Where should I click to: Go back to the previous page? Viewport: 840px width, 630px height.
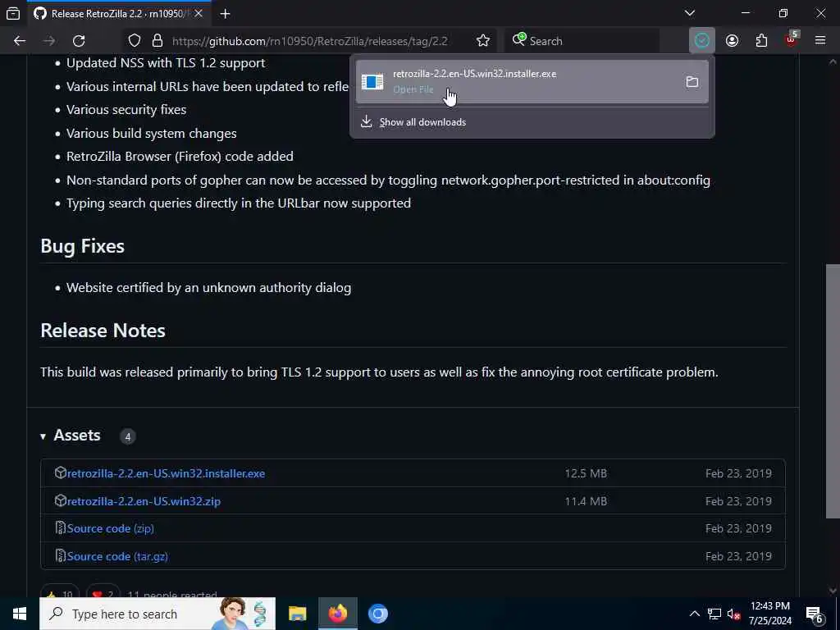pos(20,41)
